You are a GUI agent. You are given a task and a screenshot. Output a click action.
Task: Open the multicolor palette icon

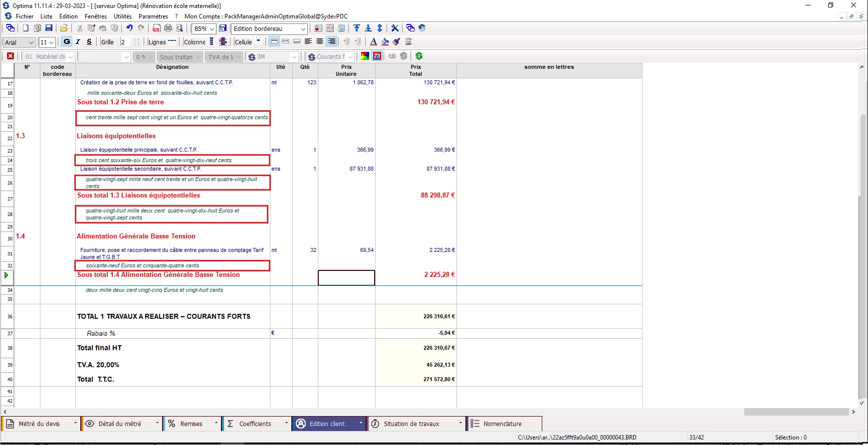[365, 56]
